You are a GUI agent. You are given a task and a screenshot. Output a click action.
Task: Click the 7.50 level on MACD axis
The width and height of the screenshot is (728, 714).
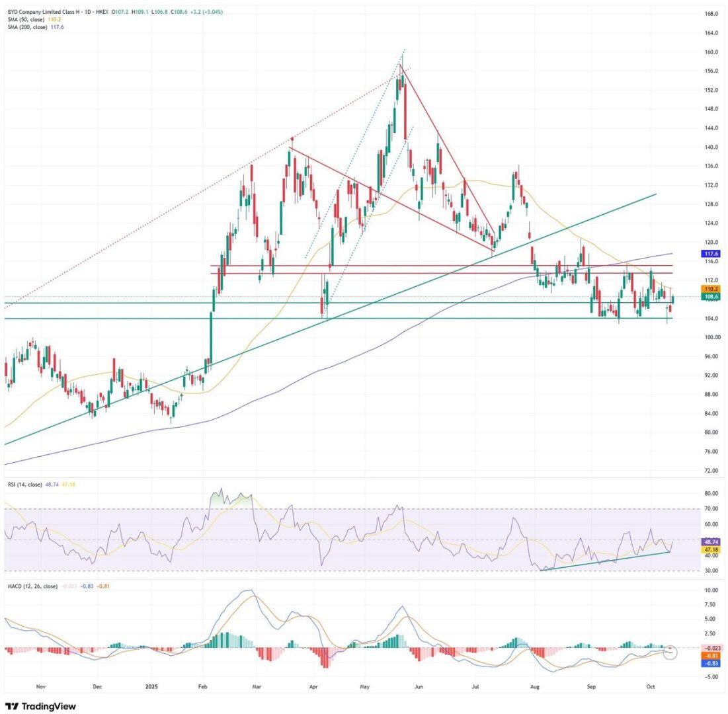coord(711,604)
